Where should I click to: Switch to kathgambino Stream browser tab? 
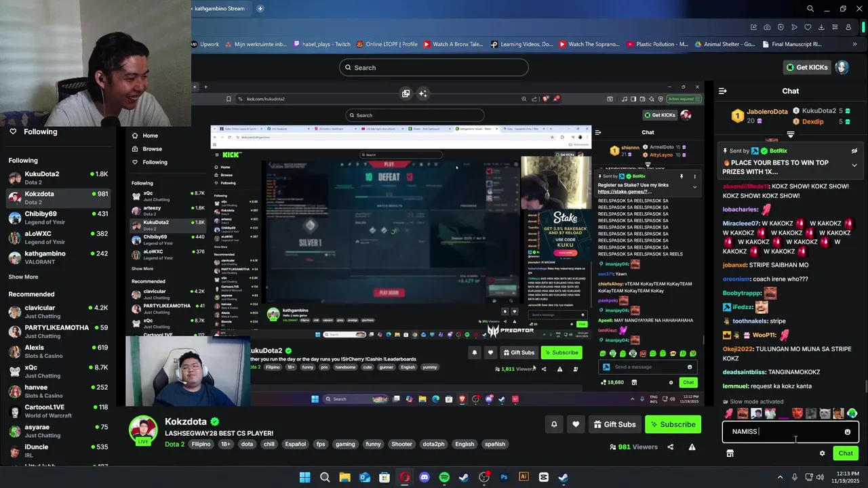point(219,9)
